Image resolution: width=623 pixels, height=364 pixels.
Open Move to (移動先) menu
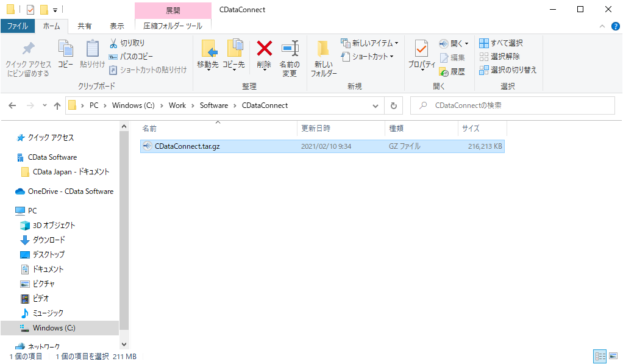coord(208,55)
